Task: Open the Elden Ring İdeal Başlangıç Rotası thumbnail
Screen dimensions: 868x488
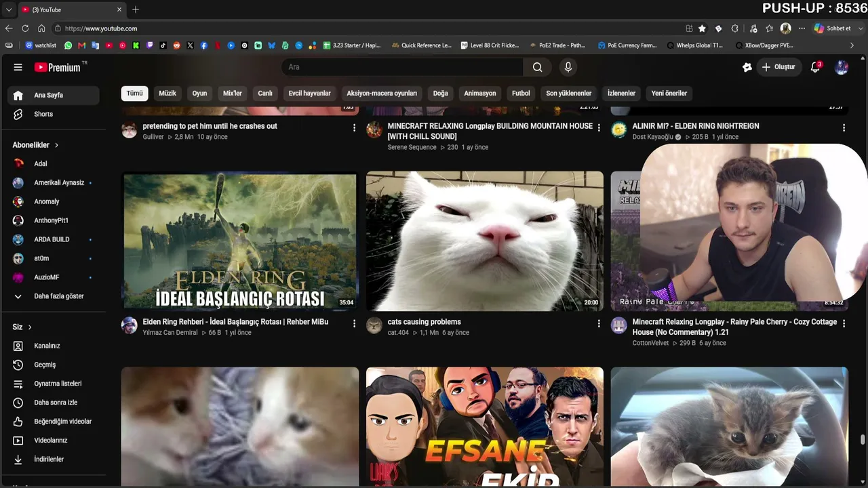Action: (x=240, y=241)
